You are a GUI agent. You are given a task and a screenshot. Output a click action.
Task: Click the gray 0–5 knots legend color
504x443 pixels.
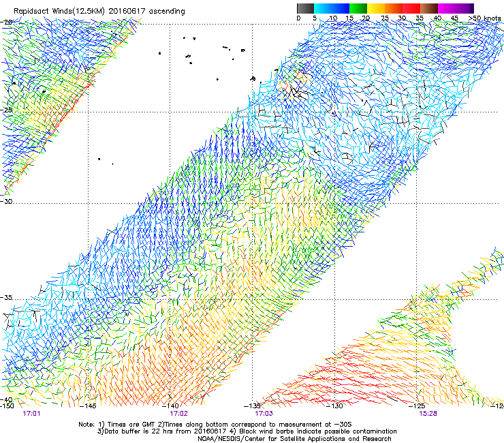pos(305,8)
